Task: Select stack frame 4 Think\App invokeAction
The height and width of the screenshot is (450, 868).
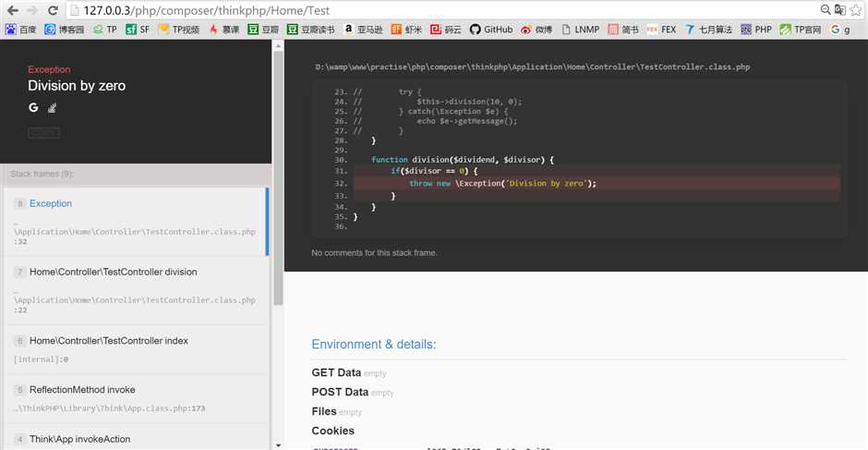Action: click(x=135, y=438)
